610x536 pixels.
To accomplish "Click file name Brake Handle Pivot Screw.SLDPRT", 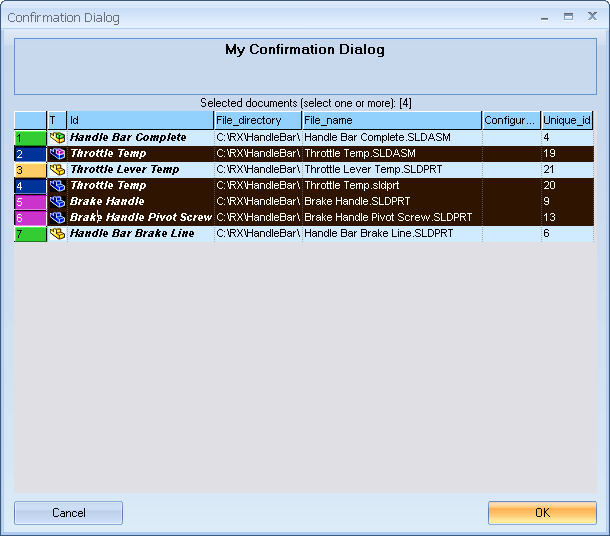I will [388, 217].
